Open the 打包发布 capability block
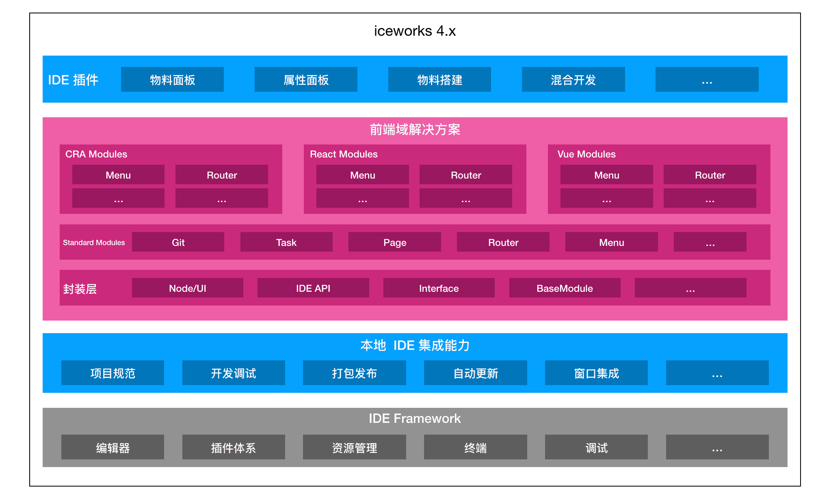Viewport: 831px width, 504px height. pyautogui.click(x=354, y=373)
